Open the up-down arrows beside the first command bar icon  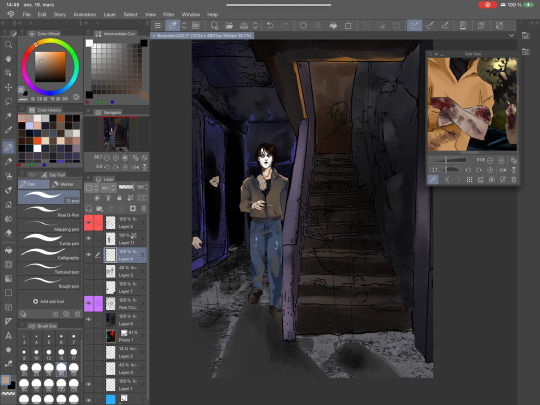(184, 25)
